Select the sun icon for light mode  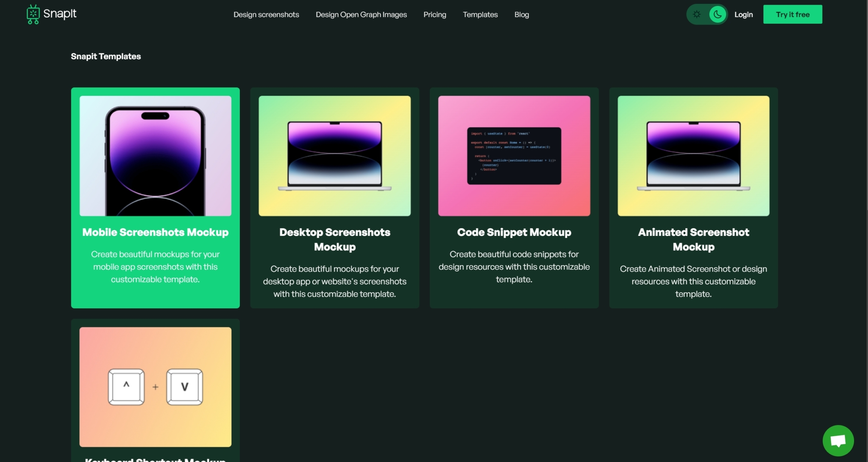pyautogui.click(x=697, y=14)
